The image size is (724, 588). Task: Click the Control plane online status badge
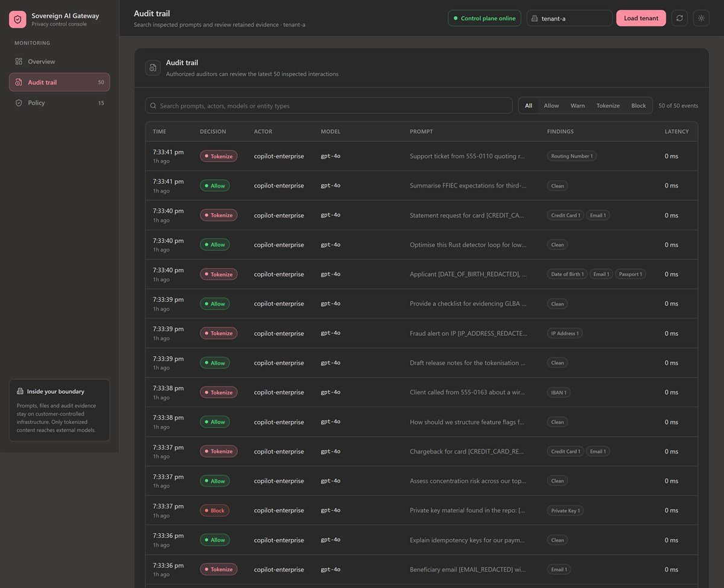point(484,18)
